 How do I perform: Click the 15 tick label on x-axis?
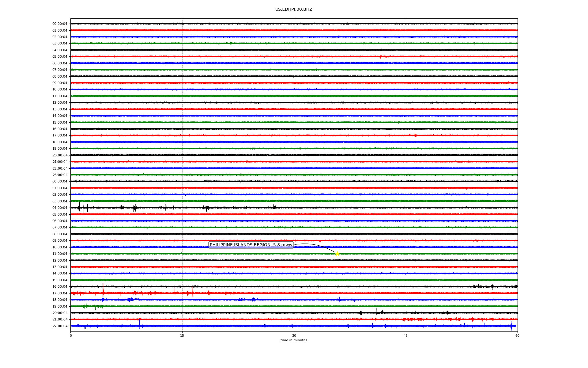pos(182,335)
